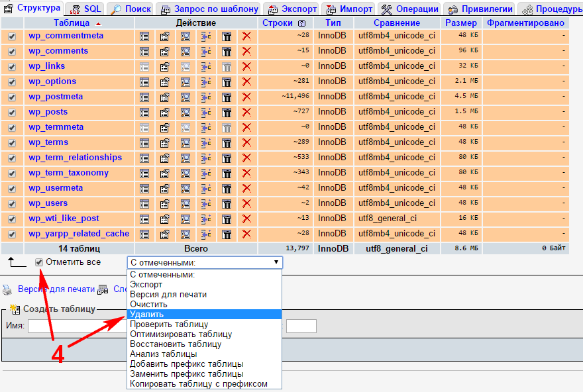Uncheck the wp_postmeta checkbox
583x392 pixels.
click(x=12, y=97)
